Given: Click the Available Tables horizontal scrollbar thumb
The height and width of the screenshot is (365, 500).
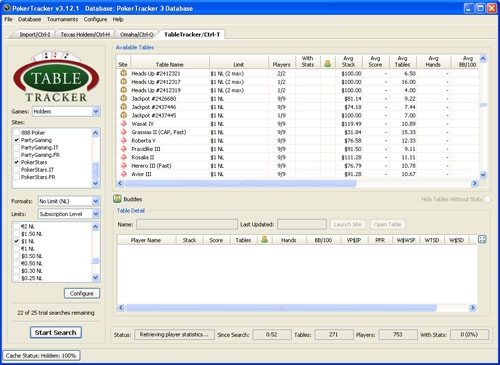Looking at the screenshot, I should [240, 183].
